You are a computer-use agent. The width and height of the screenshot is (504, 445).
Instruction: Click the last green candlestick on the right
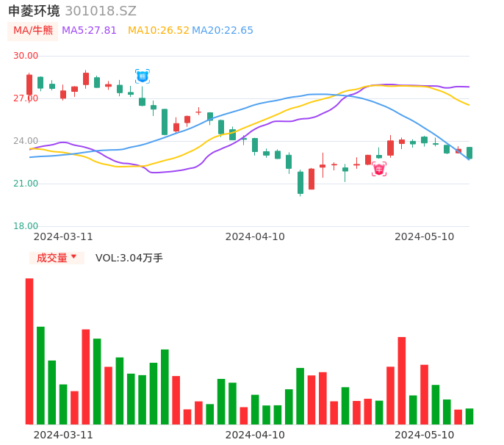coord(469,153)
